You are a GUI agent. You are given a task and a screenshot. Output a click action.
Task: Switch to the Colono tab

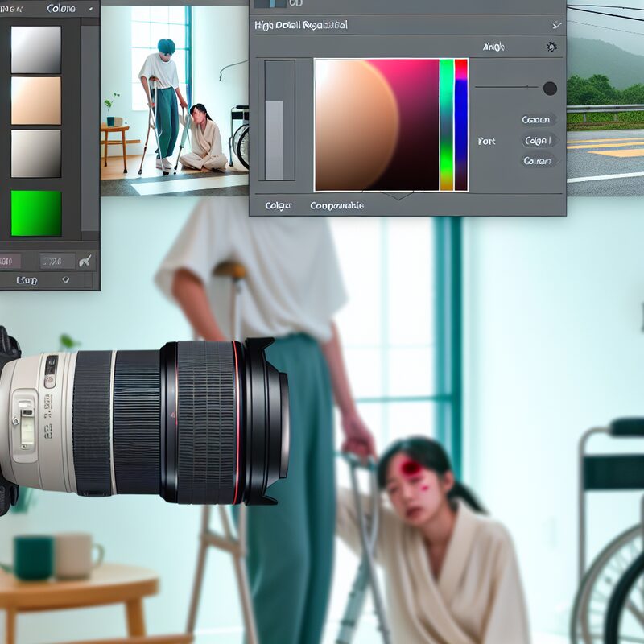point(61,9)
